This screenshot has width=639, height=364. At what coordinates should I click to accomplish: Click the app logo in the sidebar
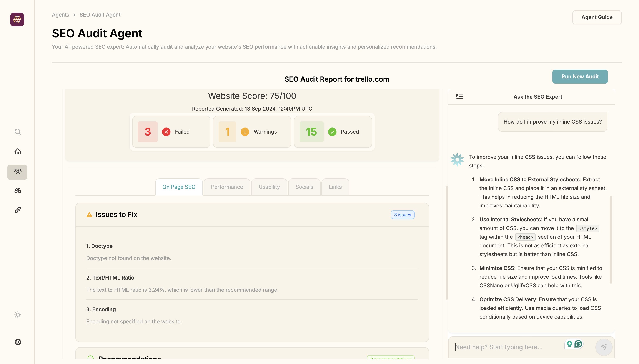17,20
